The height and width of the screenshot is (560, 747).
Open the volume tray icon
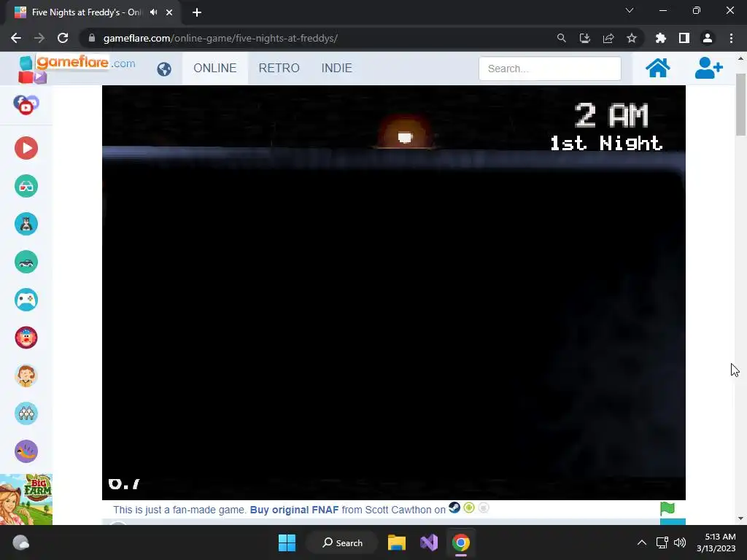[680, 542]
